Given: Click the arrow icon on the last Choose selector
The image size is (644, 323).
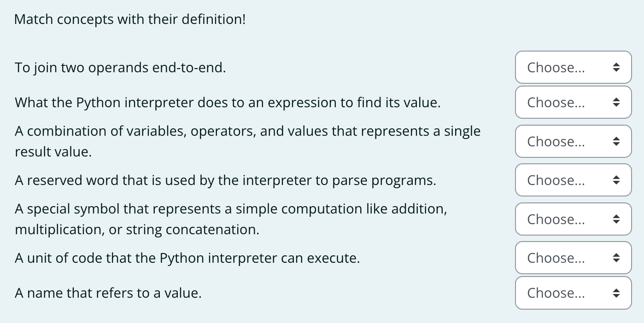Looking at the screenshot, I should tap(617, 293).
